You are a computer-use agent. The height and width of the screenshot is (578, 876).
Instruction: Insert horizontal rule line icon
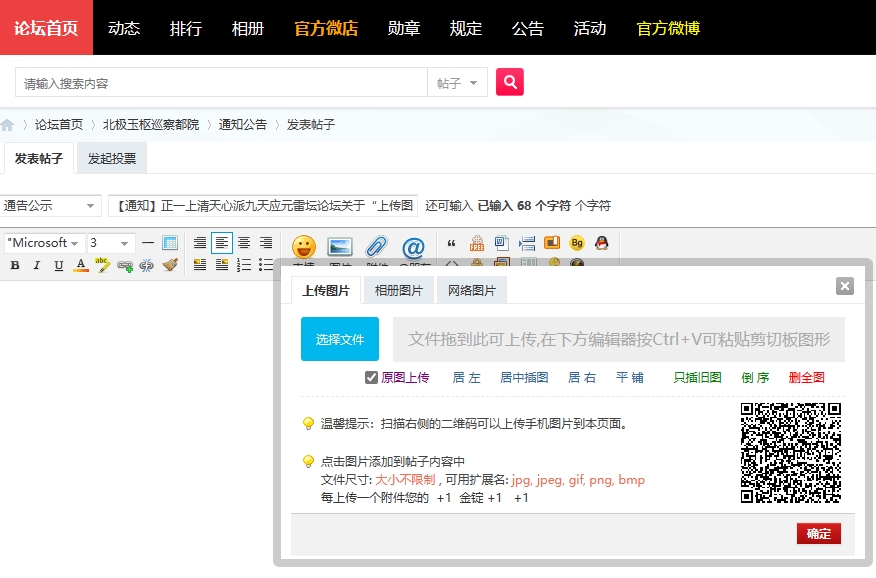[148, 243]
